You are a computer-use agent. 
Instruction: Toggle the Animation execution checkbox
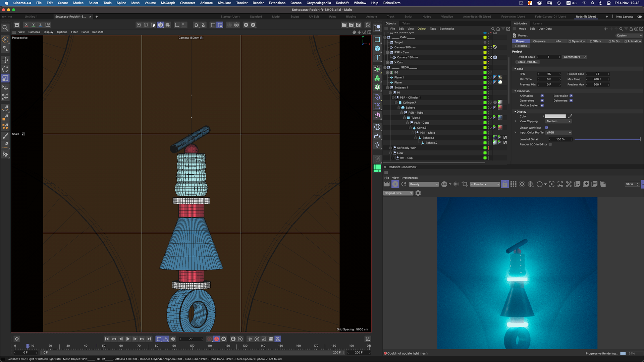click(542, 96)
